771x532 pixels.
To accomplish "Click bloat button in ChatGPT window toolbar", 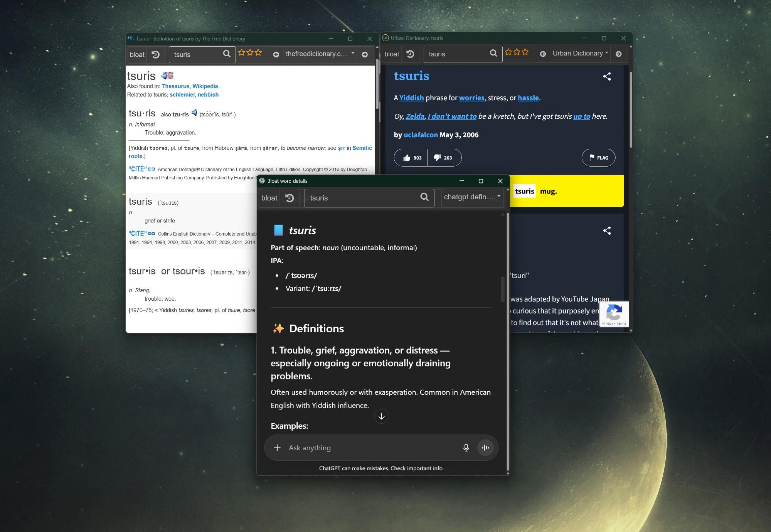I will 269,198.
